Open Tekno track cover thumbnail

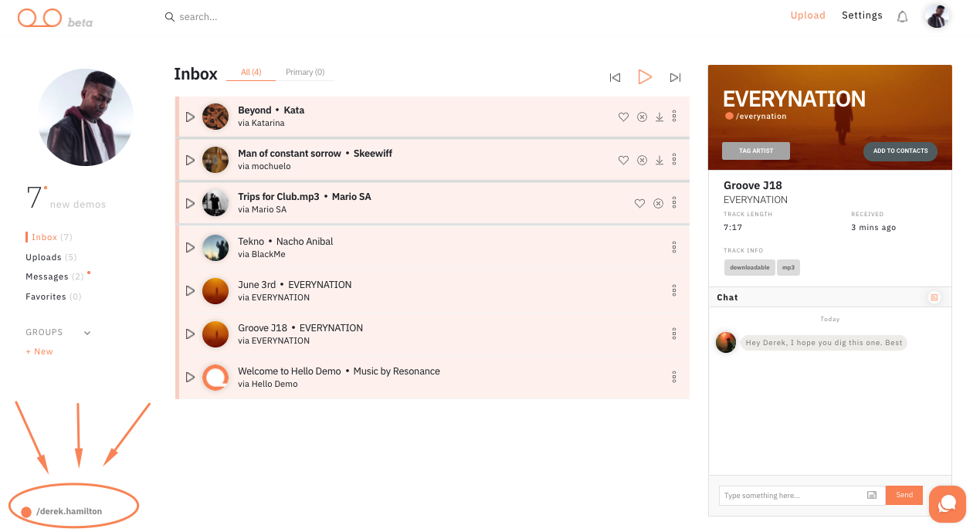tap(215, 248)
